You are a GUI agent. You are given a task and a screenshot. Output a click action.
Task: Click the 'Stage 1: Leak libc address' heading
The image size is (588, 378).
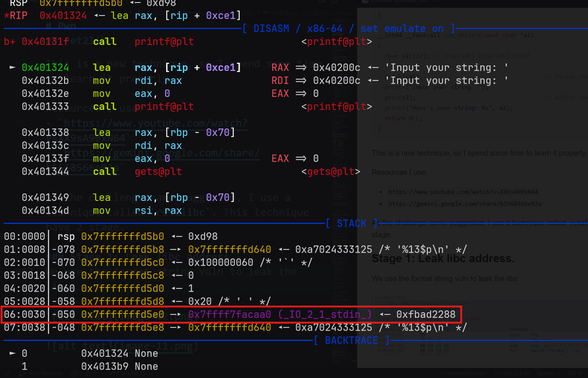pos(443,258)
